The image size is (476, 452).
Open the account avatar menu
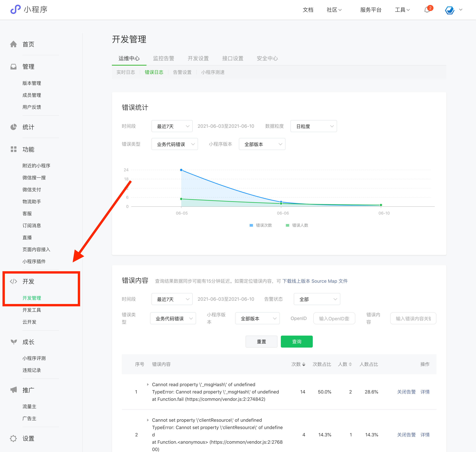click(x=450, y=10)
